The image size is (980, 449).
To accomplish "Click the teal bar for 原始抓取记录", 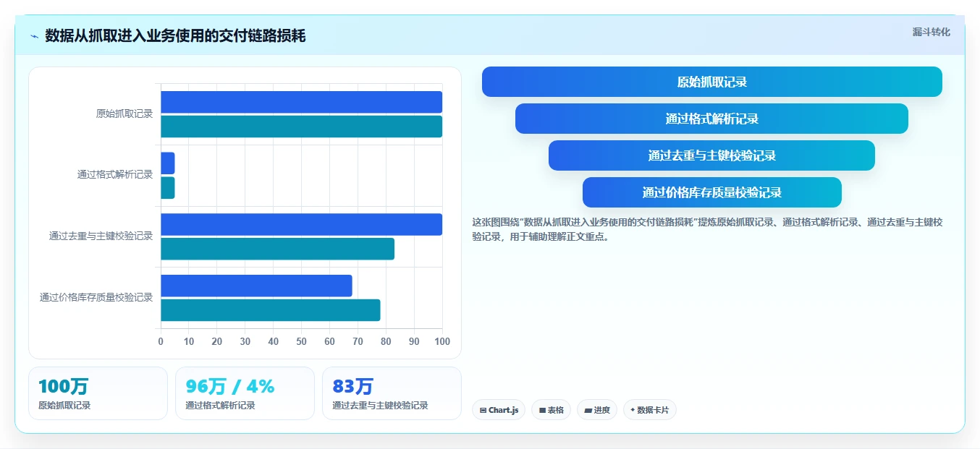I will (x=301, y=127).
